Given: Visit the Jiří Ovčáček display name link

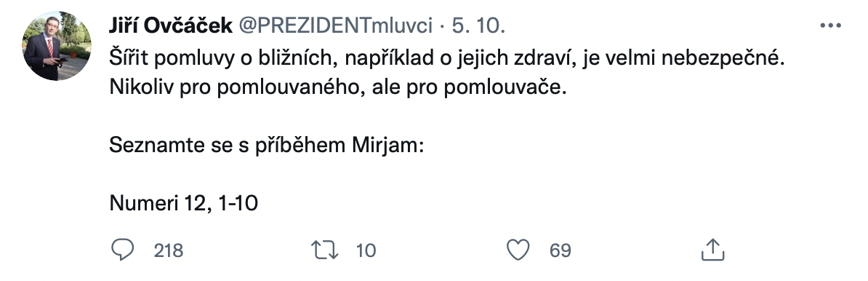Looking at the screenshot, I should coord(171,25).
